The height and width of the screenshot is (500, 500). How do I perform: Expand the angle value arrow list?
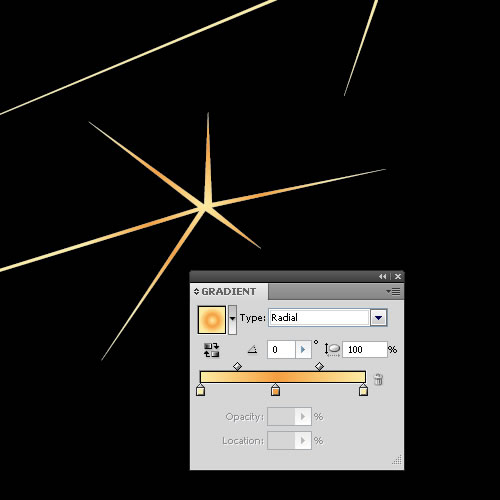pos(303,350)
